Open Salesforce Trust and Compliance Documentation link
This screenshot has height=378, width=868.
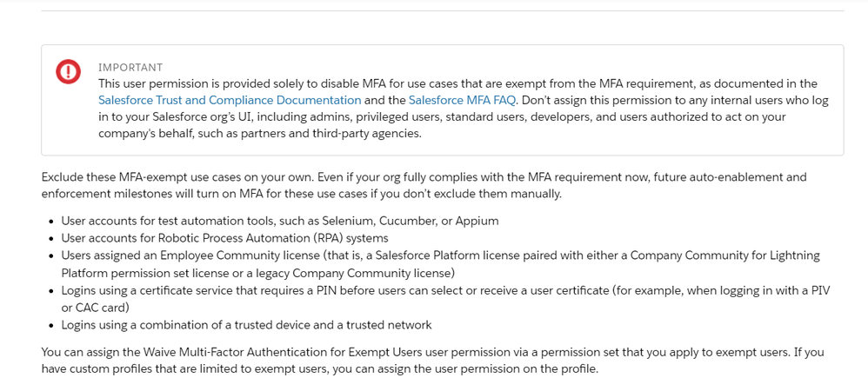point(230,100)
